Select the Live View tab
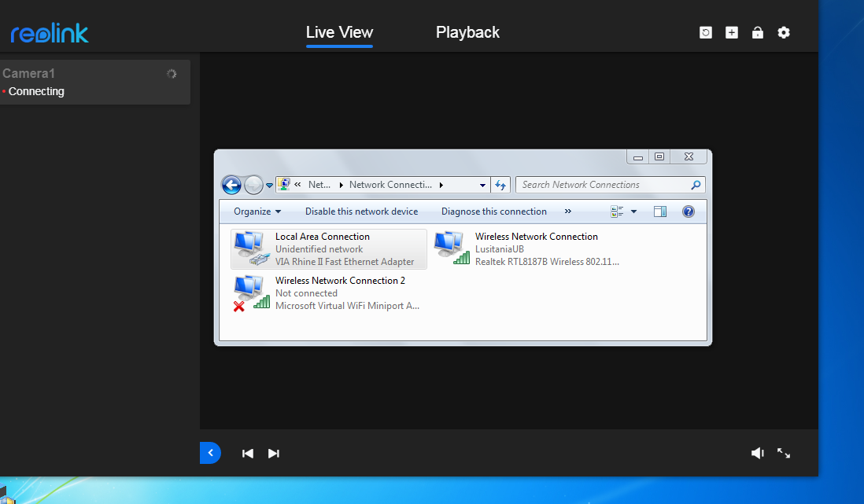This screenshot has width=864, height=504. point(339,32)
